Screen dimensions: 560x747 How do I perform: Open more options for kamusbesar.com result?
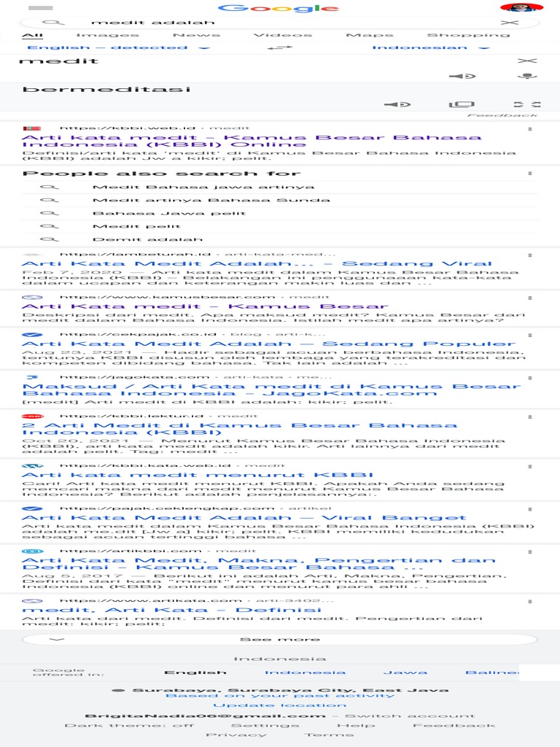click(x=530, y=298)
